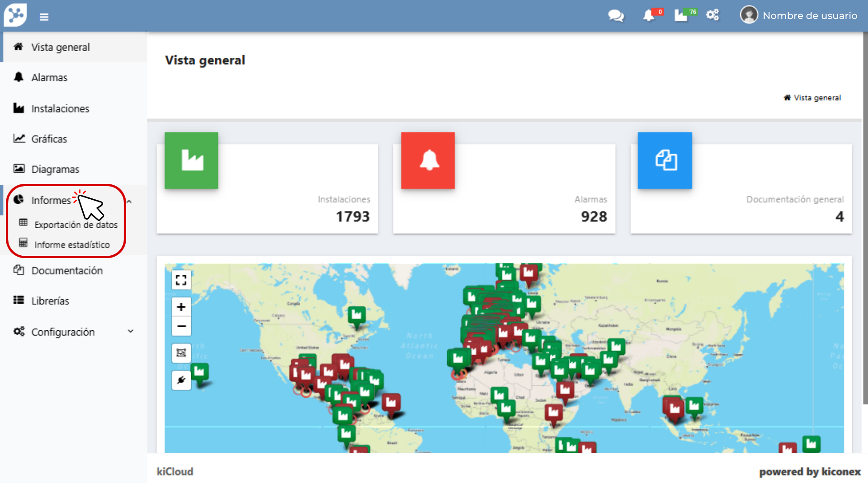Zoom in on the map
This screenshot has height=488, width=868.
[x=181, y=307]
